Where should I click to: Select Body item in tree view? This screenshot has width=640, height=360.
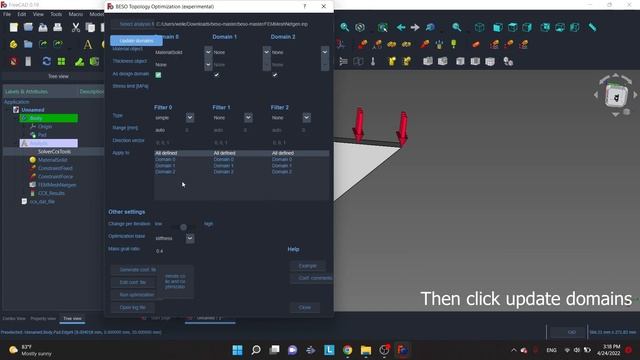point(49,118)
